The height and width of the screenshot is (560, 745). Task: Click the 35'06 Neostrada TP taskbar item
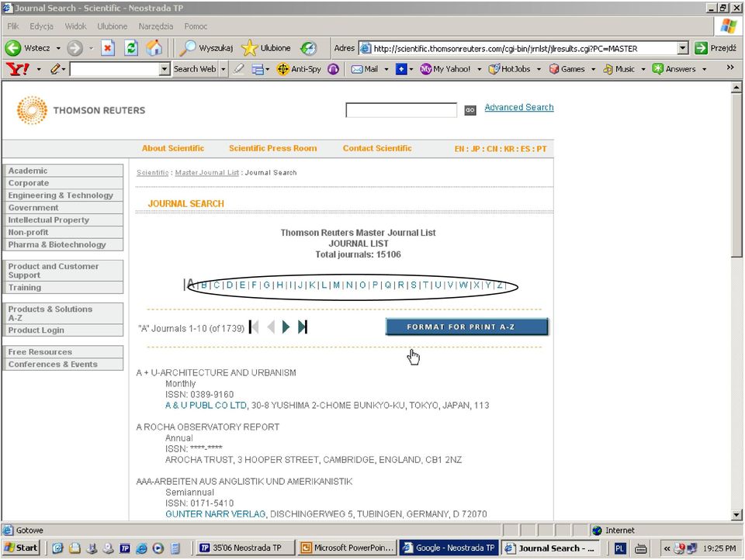coord(244,548)
